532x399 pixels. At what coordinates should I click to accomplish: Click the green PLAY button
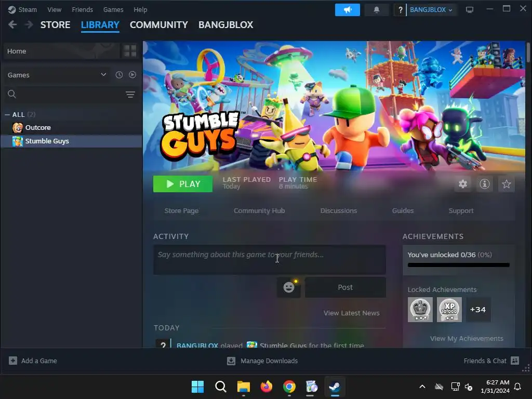(x=183, y=184)
